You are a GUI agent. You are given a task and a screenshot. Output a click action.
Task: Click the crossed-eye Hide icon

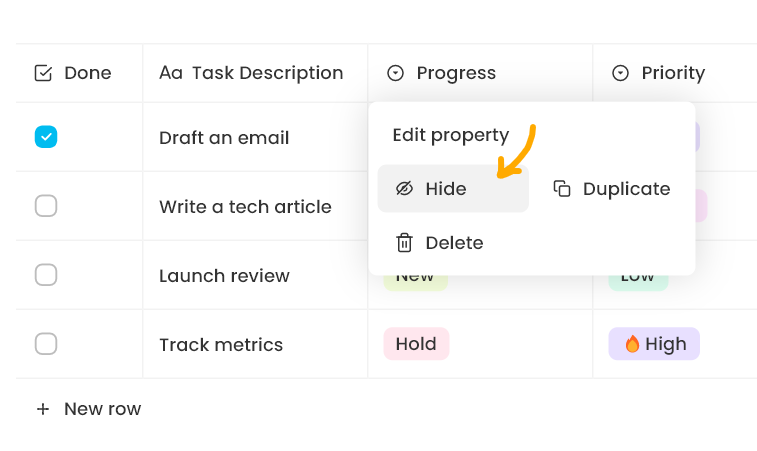pos(404,189)
